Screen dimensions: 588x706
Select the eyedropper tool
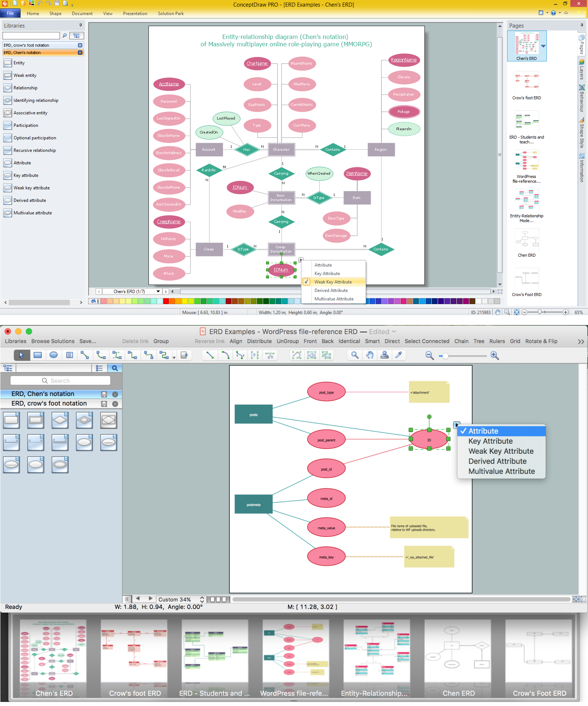[399, 355]
